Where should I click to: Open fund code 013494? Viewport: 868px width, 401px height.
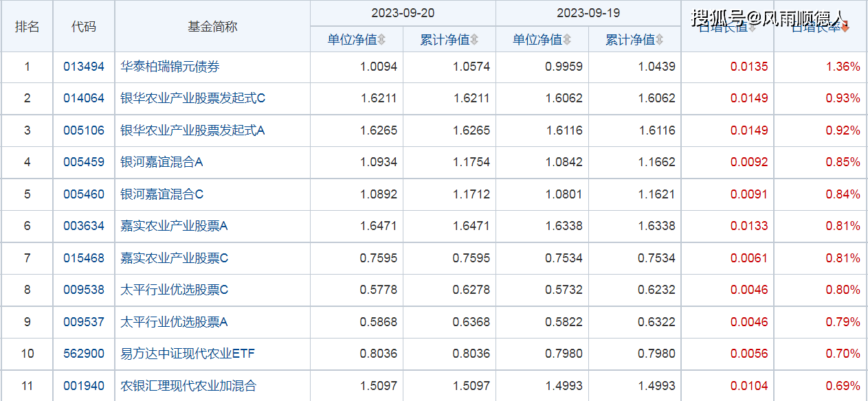tap(84, 67)
